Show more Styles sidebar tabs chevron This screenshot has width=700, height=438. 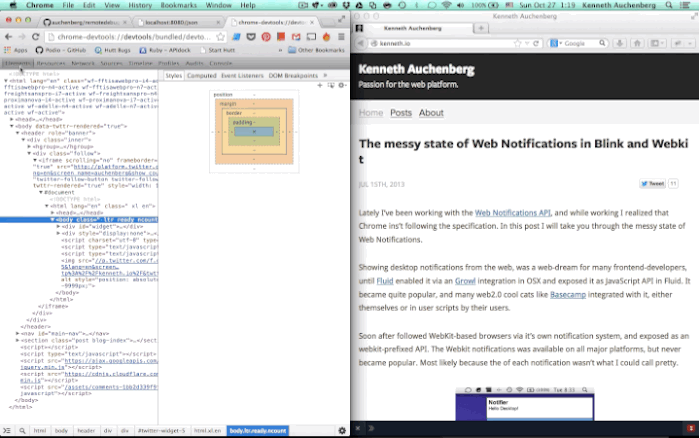325,75
